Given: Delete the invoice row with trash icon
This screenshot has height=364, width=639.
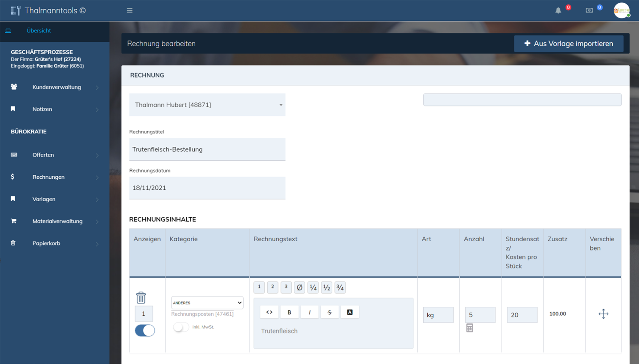Looking at the screenshot, I should point(141,297).
